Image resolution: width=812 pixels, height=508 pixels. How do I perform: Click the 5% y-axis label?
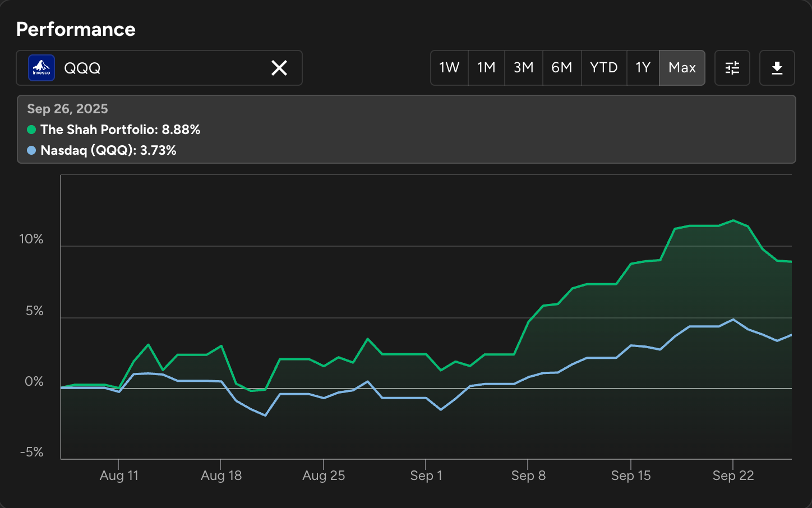pos(35,311)
